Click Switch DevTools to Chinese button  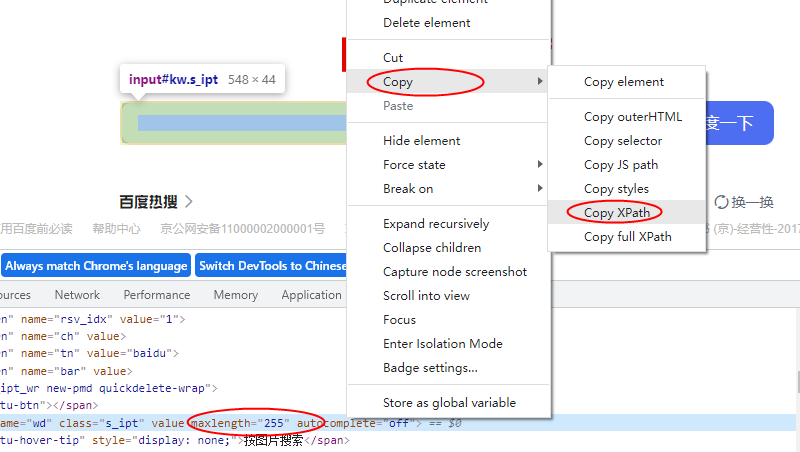[x=271, y=266]
